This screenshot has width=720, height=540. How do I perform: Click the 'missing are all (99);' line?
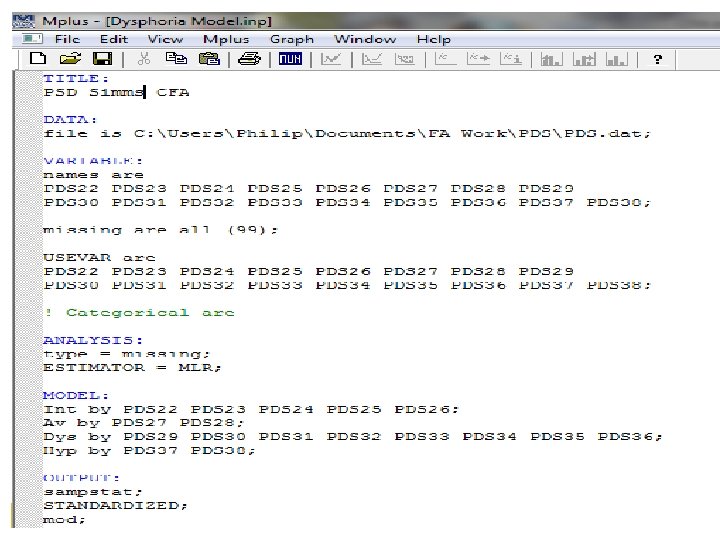[x=160, y=230]
